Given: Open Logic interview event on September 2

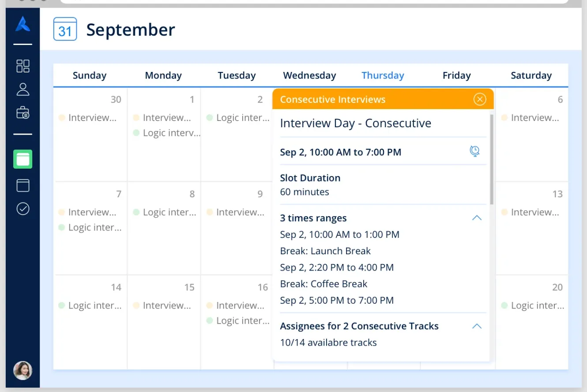Looking at the screenshot, I should tap(238, 118).
